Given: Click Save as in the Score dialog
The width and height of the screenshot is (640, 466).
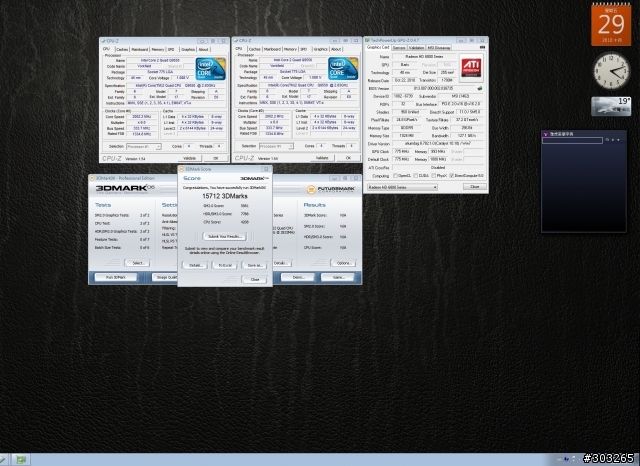Looking at the screenshot, I should tap(254, 265).
